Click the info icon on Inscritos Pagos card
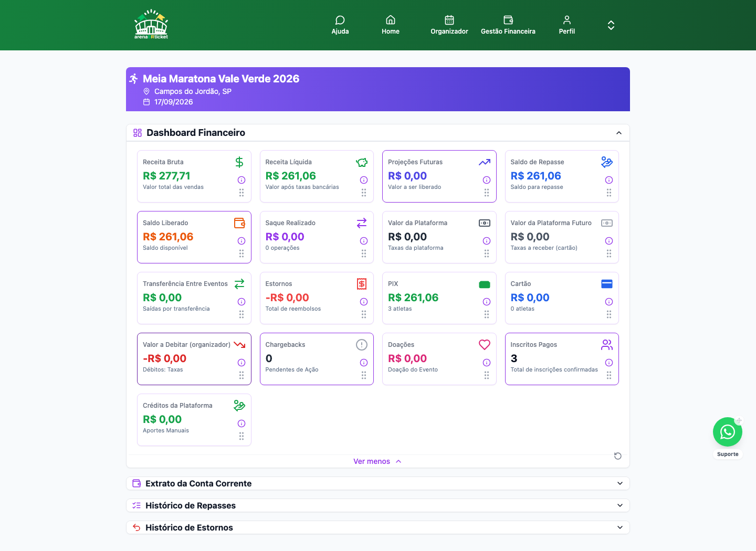 point(609,363)
